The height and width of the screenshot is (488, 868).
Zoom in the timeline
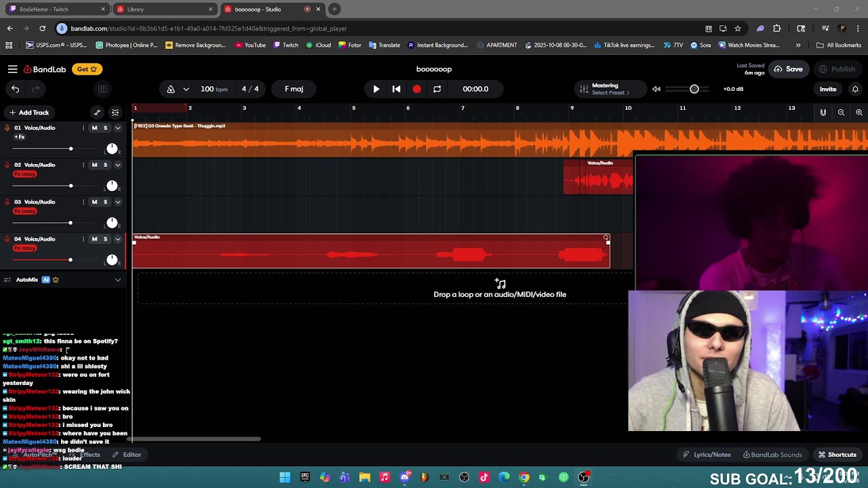coord(859,113)
